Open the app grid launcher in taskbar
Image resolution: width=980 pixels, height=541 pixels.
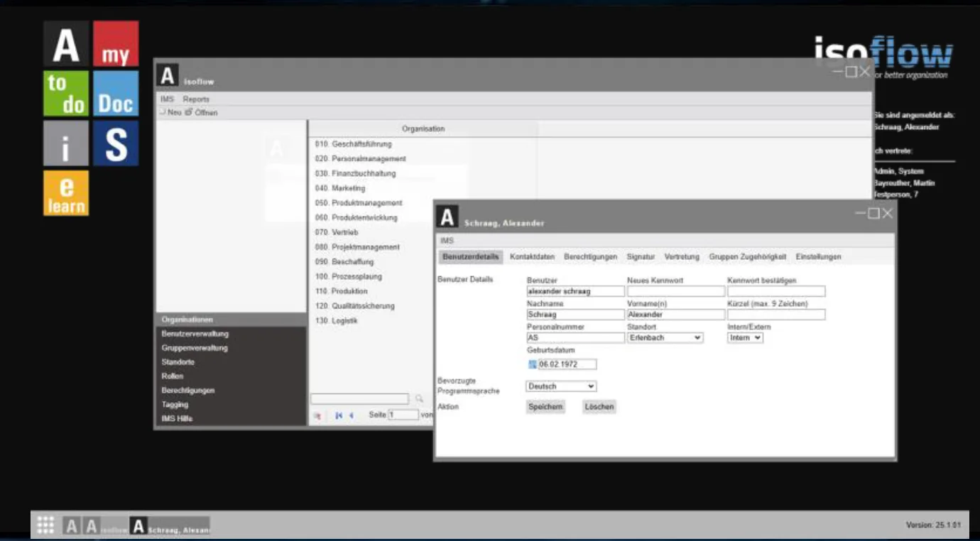click(45, 525)
